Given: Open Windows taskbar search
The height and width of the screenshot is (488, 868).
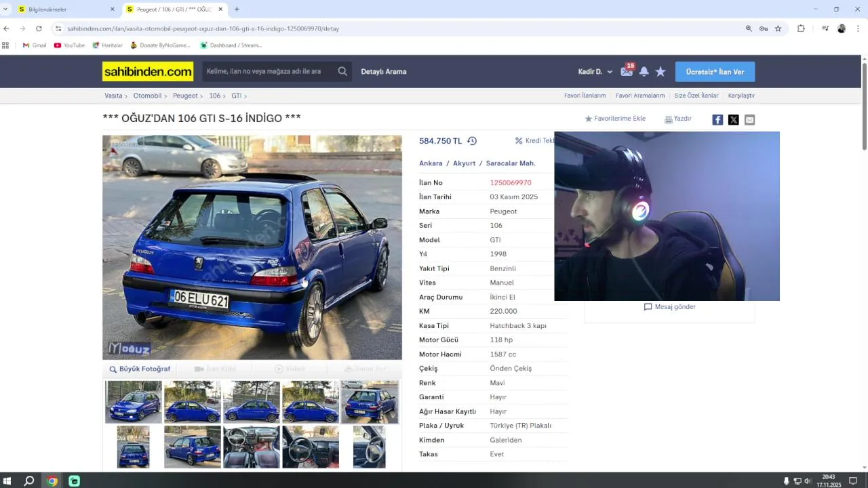Looking at the screenshot, I should 29,481.
